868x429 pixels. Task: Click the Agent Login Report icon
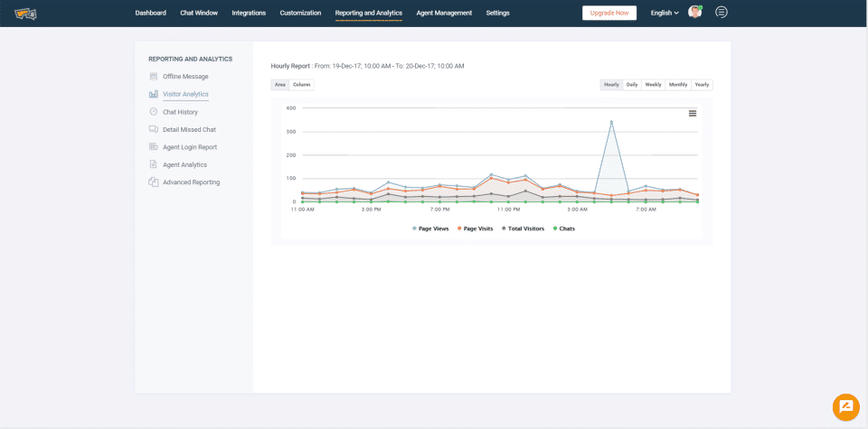(154, 147)
